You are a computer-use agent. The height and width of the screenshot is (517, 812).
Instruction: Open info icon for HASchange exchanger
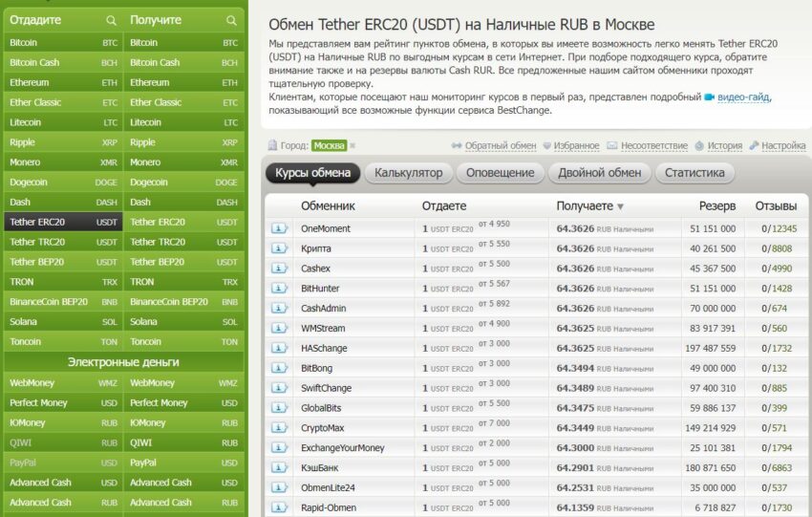coord(279,348)
